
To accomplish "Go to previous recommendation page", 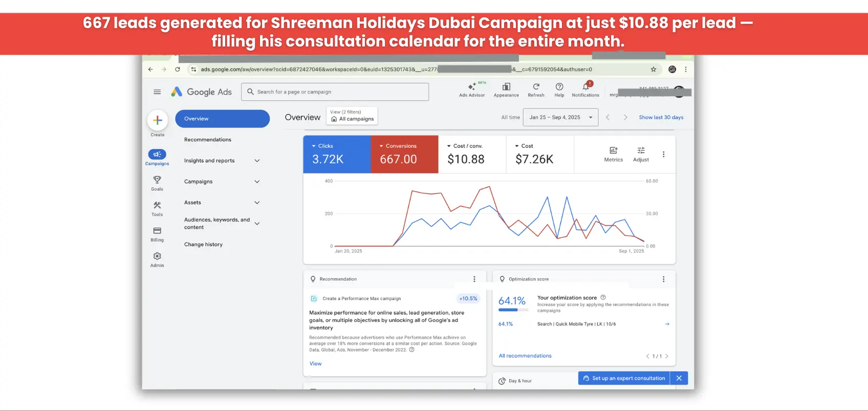I will click(x=647, y=356).
